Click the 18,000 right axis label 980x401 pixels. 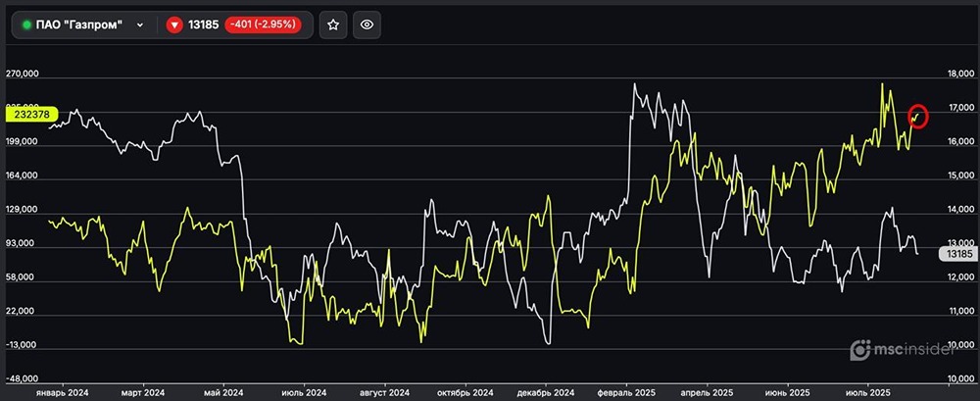pyautogui.click(x=958, y=75)
